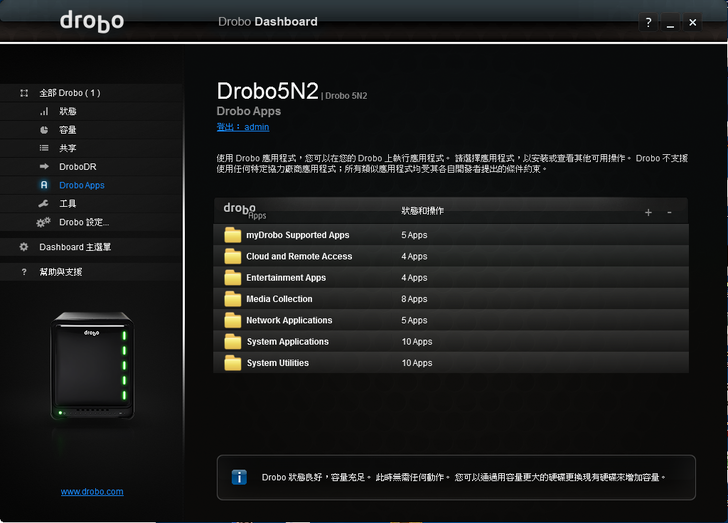The height and width of the screenshot is (523, 728).
Task: Click the Dashboard main menu gear icon
Action: [24, 247]
